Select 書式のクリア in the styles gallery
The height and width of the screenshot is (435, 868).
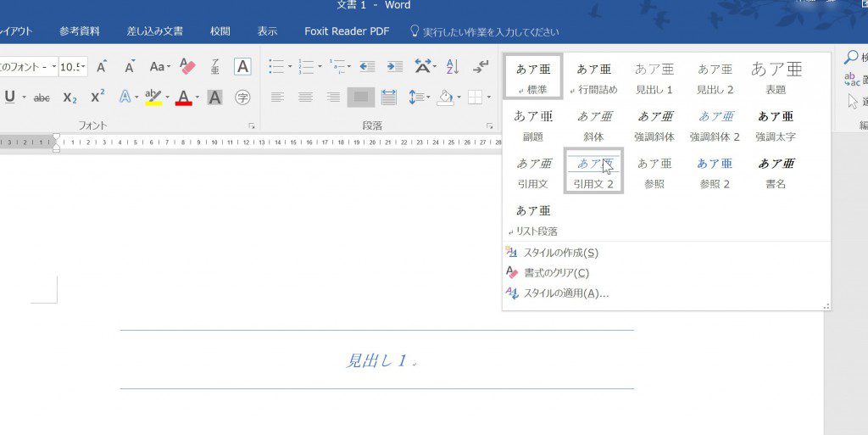pyautogui.click(x=556, y=273)
